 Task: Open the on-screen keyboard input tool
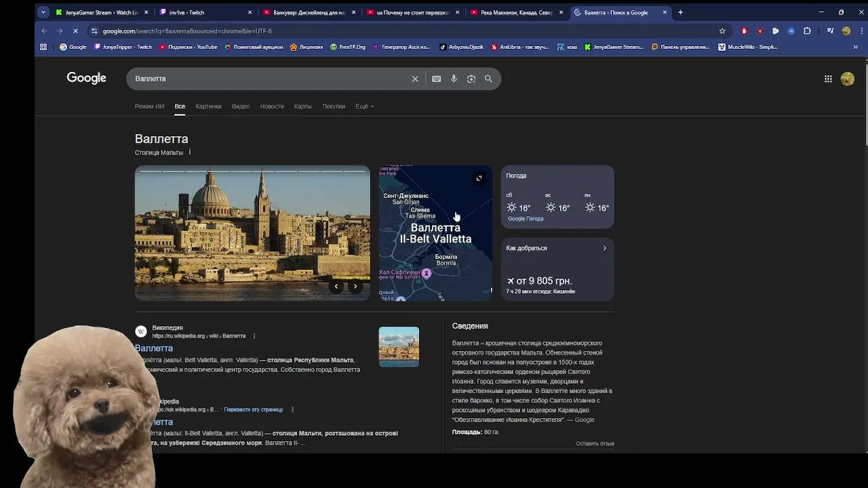[x=436, y=79]
